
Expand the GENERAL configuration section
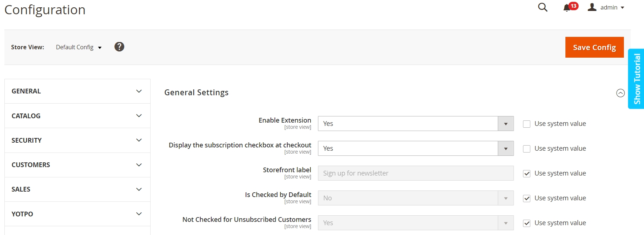click(77, 91)
